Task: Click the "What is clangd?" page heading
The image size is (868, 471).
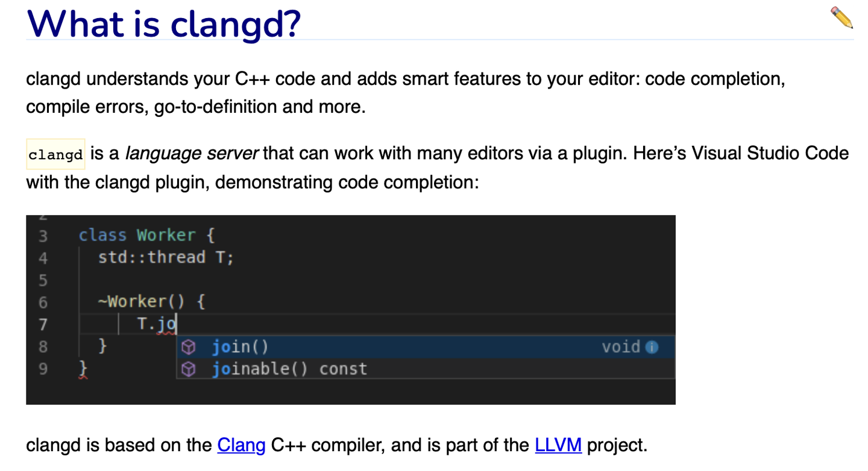Action: [x=164, y=24]
